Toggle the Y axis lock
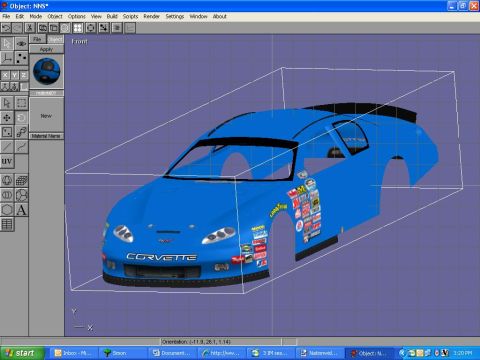The height and width of the screenshot is (360, 480). pos(14,75)
